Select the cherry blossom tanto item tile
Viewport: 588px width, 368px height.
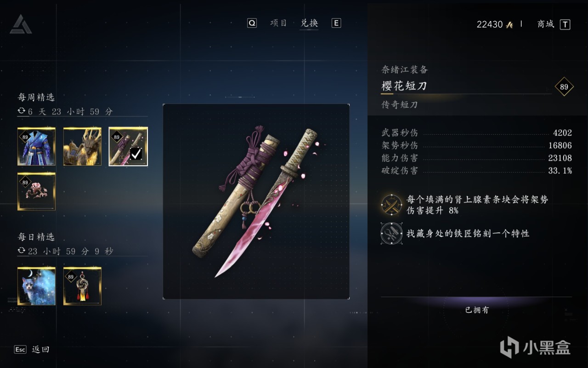tap(128, 146)
